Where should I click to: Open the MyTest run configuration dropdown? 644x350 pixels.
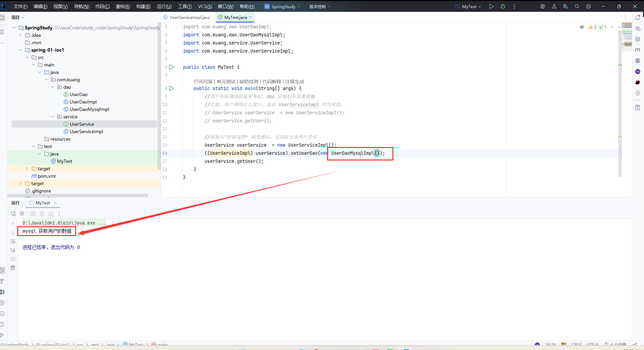coord(468,6)
